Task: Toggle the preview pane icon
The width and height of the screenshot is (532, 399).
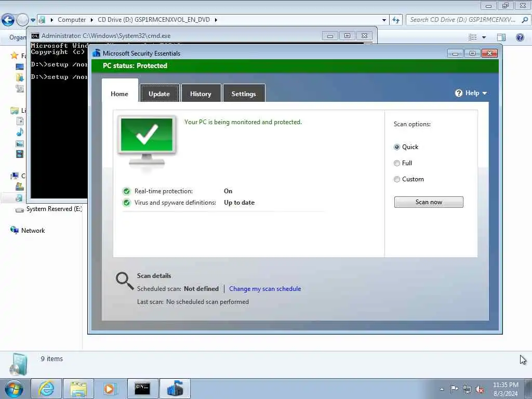Action: pyautogui.click(x=501, y=37)
